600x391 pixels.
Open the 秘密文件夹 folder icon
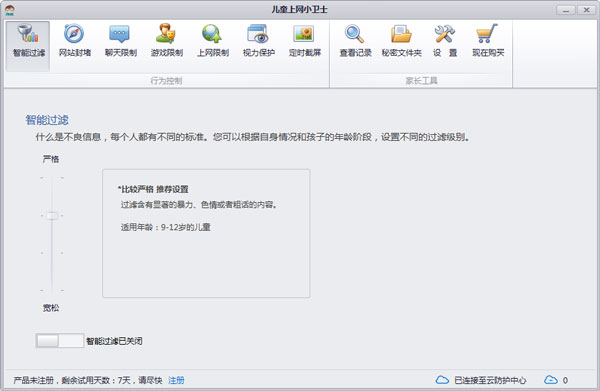[x=401, y=34]
